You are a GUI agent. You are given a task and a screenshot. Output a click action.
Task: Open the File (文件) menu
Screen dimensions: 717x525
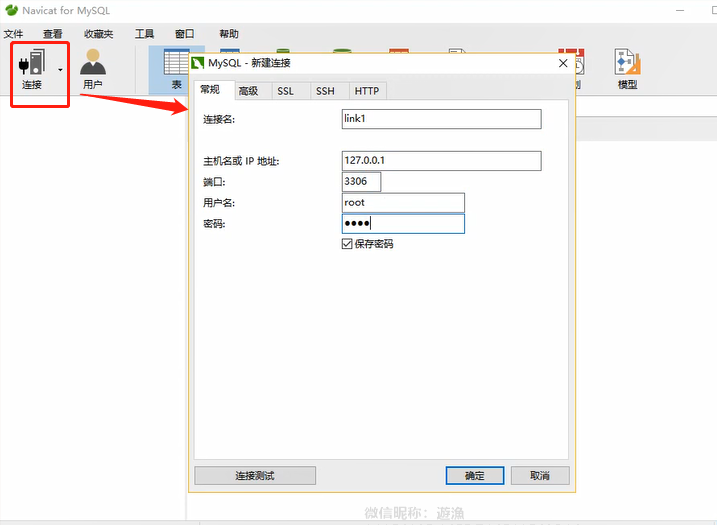pyautogui.click(x=13, y=34)
